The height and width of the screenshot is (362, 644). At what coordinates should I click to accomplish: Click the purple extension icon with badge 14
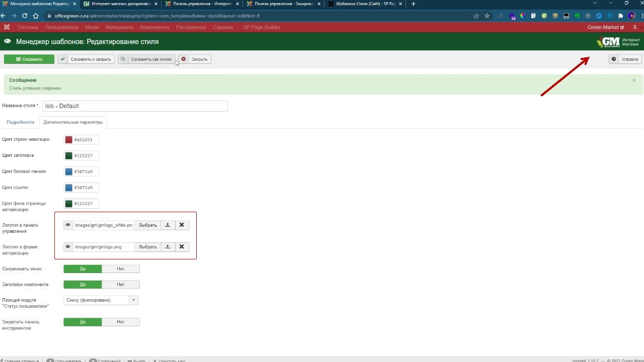(512, 16)
